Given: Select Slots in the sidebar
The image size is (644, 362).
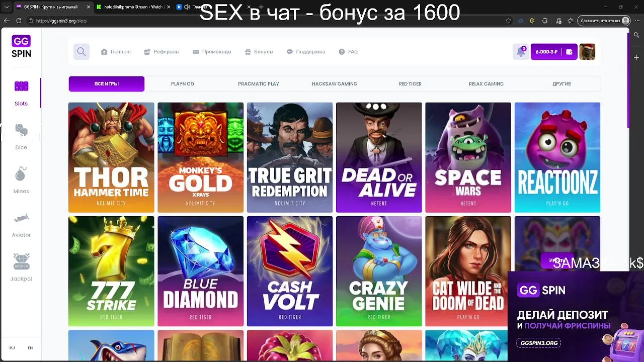Looking at the screenshot, I should [x=21, y=94].
